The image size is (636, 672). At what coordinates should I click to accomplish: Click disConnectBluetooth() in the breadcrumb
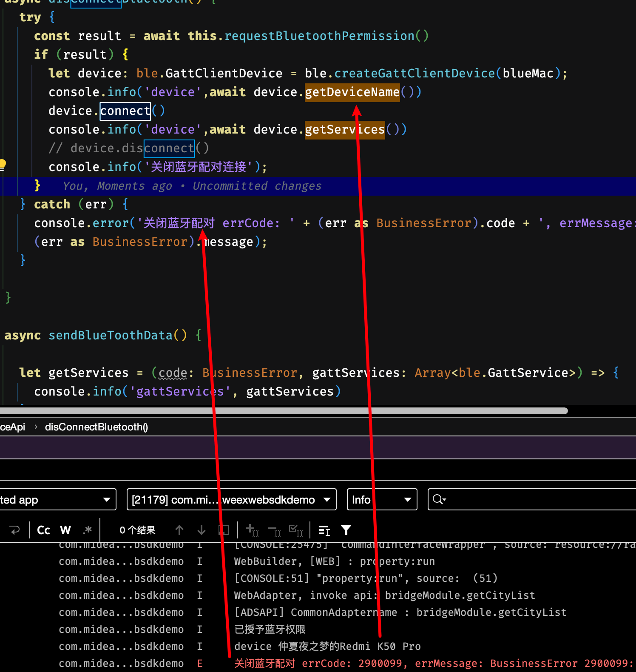tap(97, 427)
